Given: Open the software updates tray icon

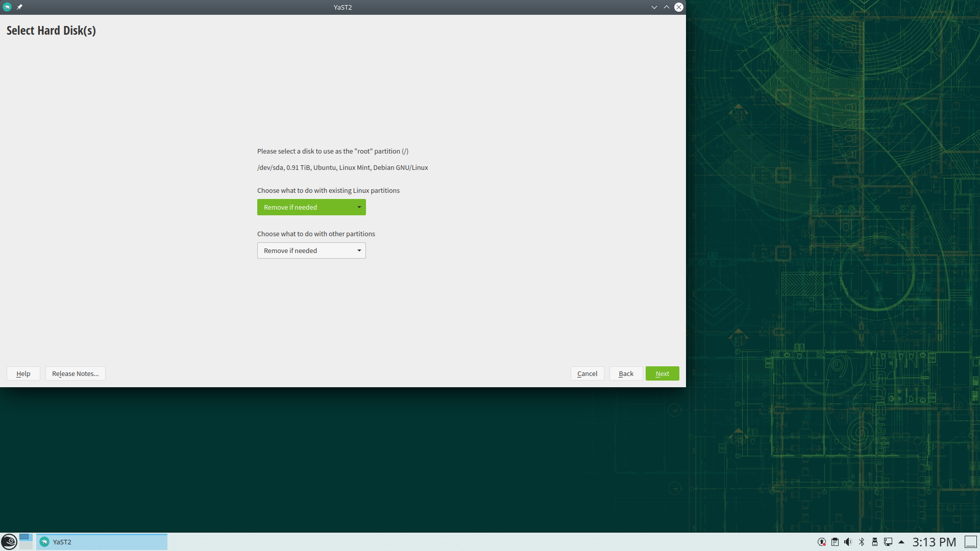Looking at the screenshot, I should click(821, 542).
